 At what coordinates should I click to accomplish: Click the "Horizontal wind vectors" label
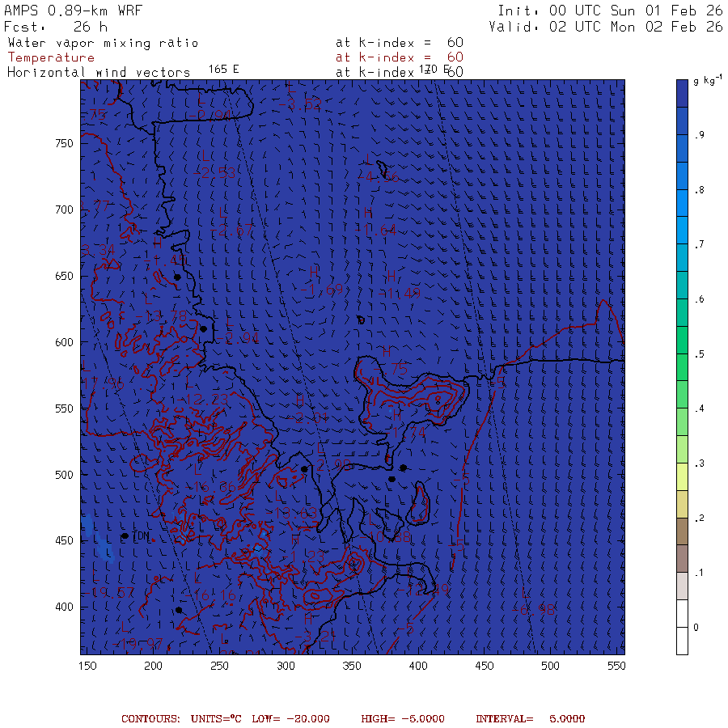99,73
